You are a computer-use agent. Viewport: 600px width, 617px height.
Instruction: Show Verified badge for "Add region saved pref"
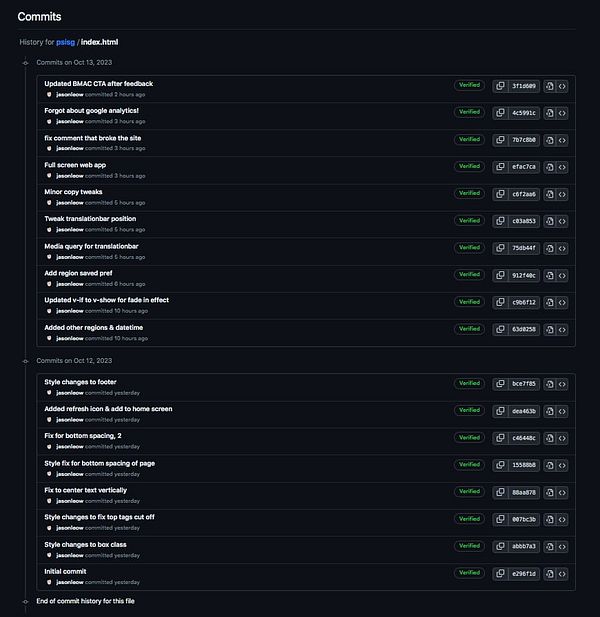468,275
